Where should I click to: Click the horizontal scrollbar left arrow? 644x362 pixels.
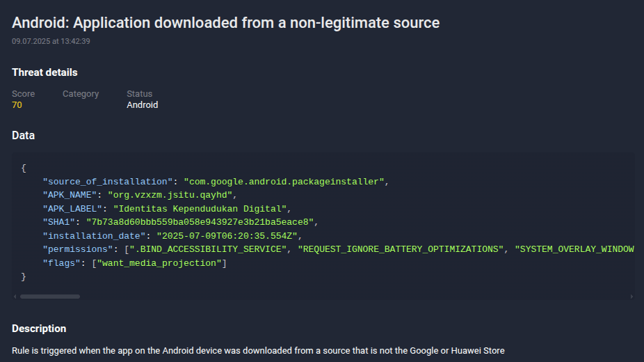click(15, 297)
